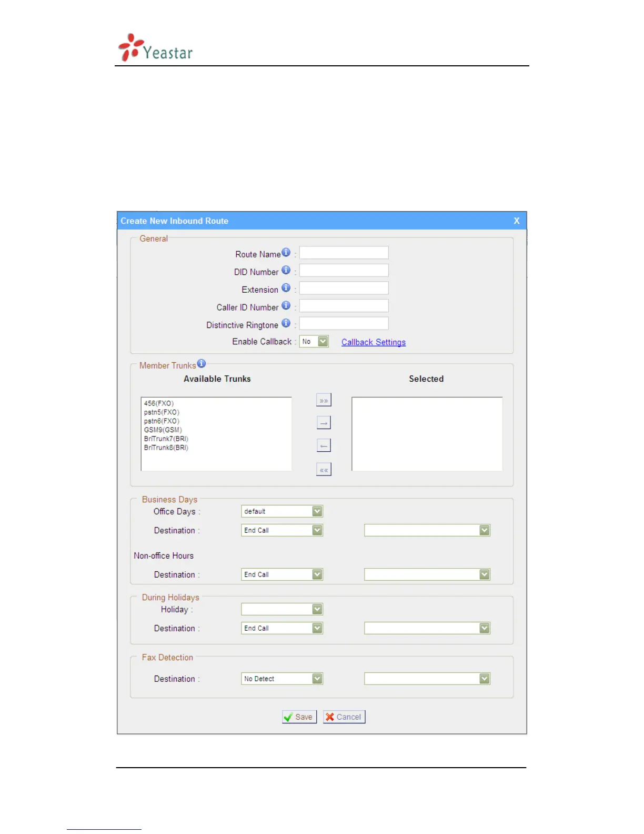Open Fax Detection secondary destination dropdown
This screenshot has height=834, width=644.
(427, 679)
